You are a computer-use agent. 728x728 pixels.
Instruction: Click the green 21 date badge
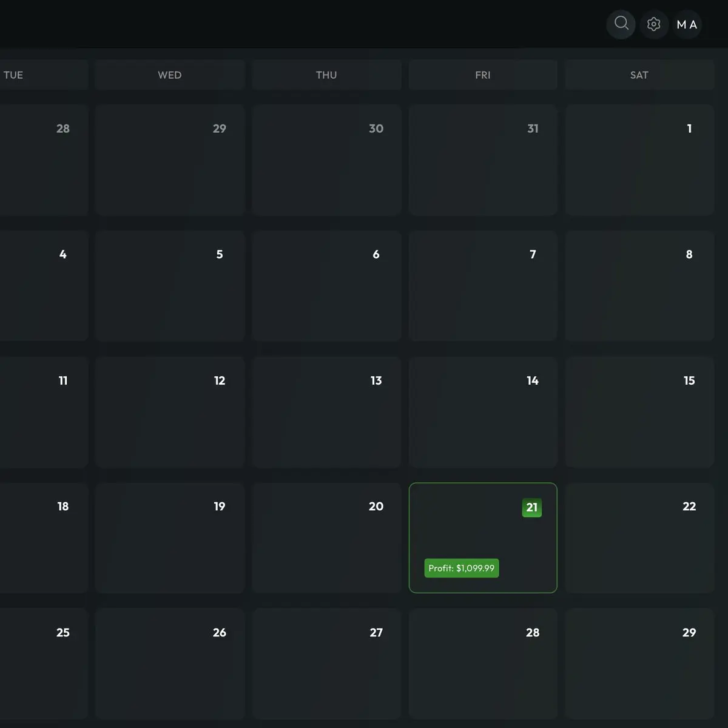coord(532,508)
